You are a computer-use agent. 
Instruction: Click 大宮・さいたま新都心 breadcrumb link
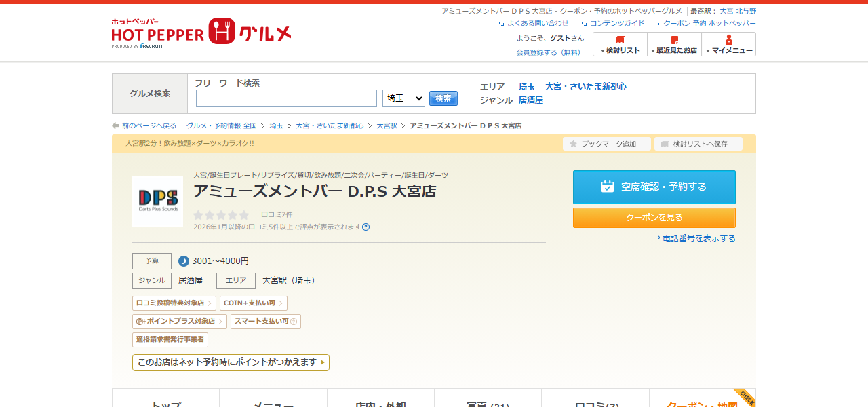(x=330, y=125)
